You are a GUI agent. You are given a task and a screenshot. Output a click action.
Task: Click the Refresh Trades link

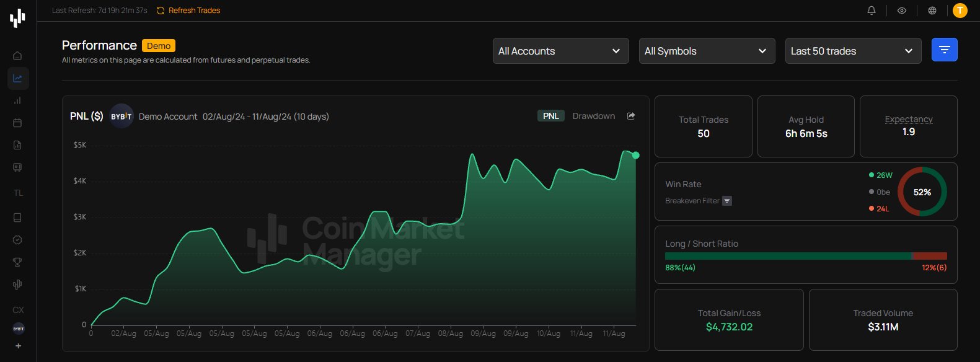click(188, 11)
